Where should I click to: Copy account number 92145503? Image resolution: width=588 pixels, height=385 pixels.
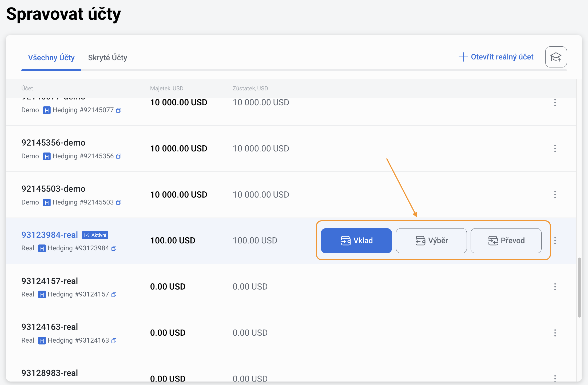click(x=119, y=202)
